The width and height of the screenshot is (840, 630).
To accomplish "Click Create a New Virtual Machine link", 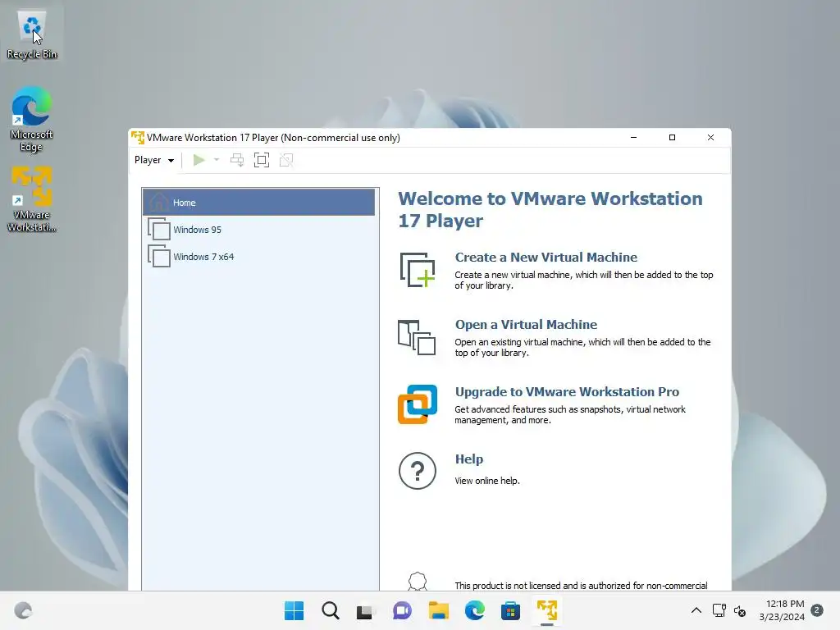I will (x=546, y=257).
